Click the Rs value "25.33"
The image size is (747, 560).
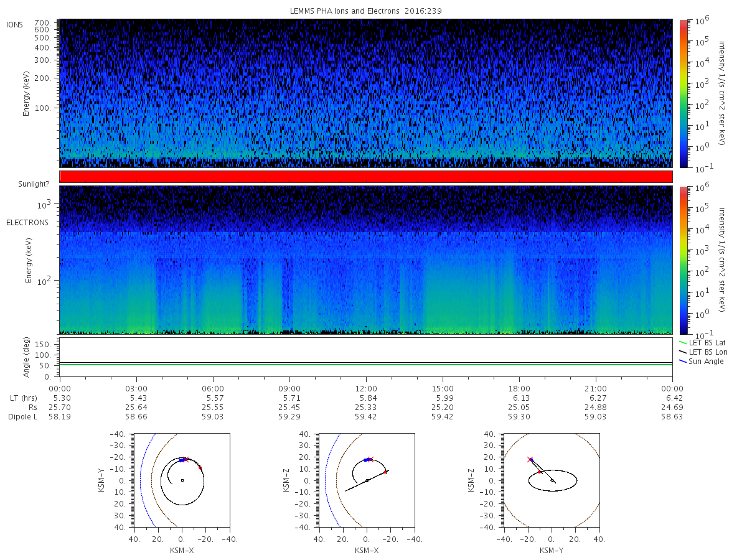366,407
